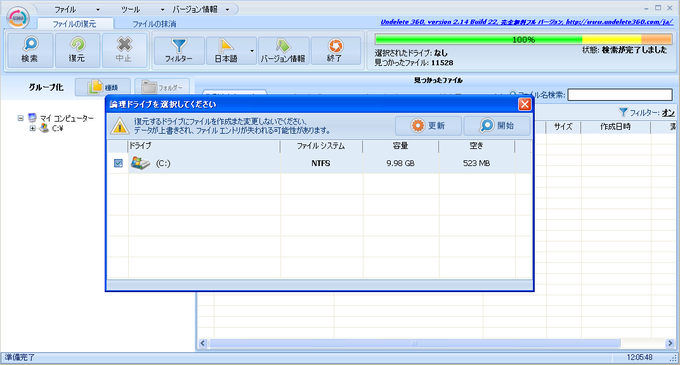Click the 開始 start search button
Viewport: 680px width, 365px height.
point(497,126)
